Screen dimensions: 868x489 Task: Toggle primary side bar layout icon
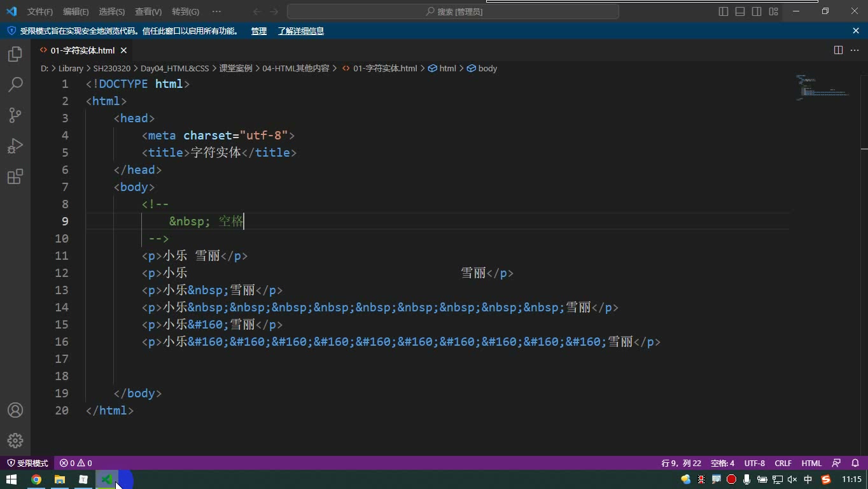click(724, 11)
